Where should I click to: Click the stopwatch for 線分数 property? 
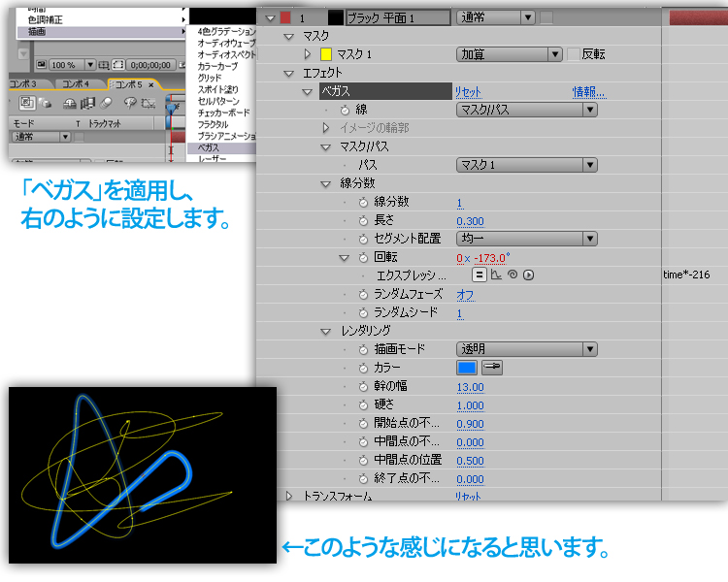coord(364,203)
